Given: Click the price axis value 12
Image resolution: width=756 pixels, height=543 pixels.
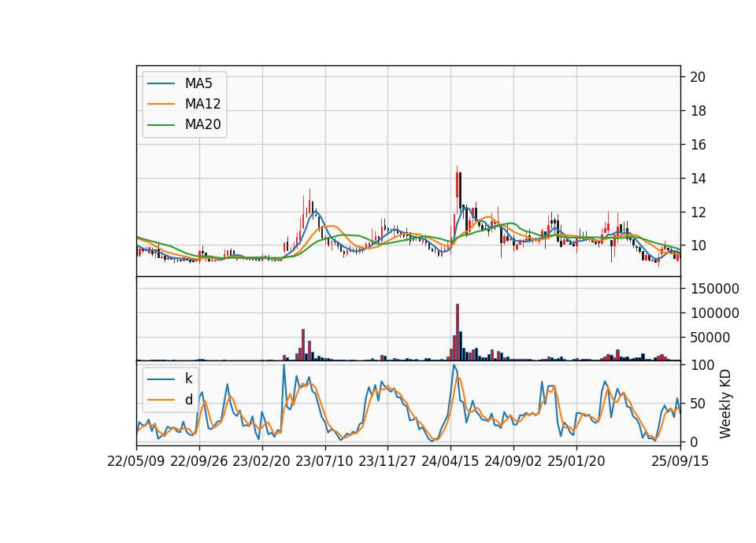Looking at the screenshot, I should pos(698,212).
